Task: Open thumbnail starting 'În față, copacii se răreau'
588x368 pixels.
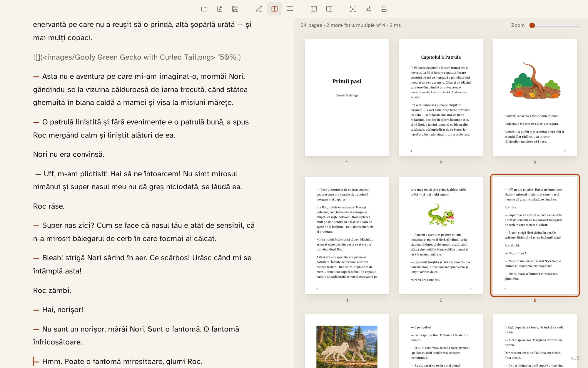Action: click(535, 341)
